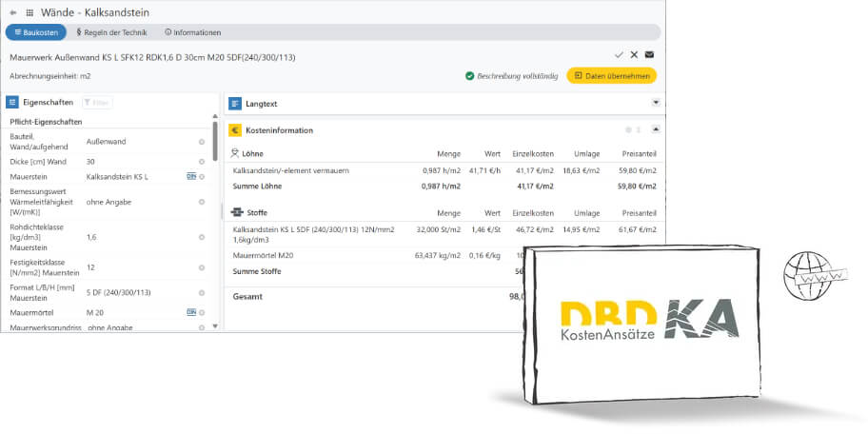The image size is (868, 434).
Task: Click the properties list scroll-down arrow
Action: pos(215,325)
